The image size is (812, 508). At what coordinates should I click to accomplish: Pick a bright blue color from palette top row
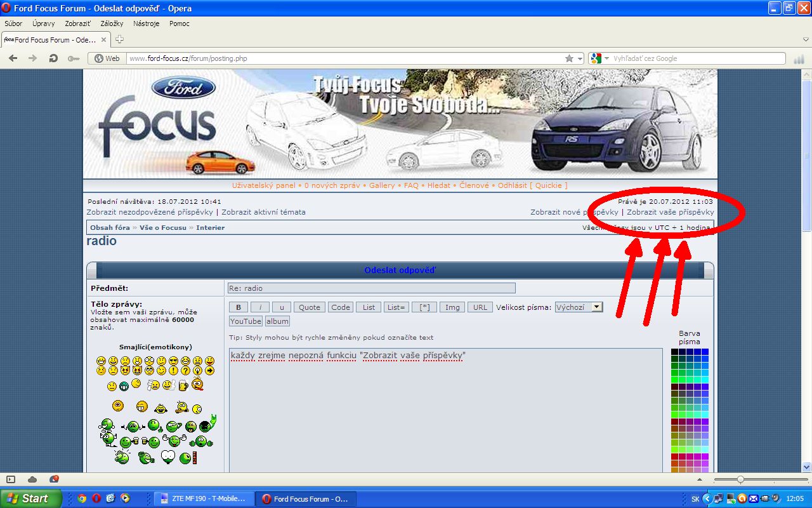(705, 352)
